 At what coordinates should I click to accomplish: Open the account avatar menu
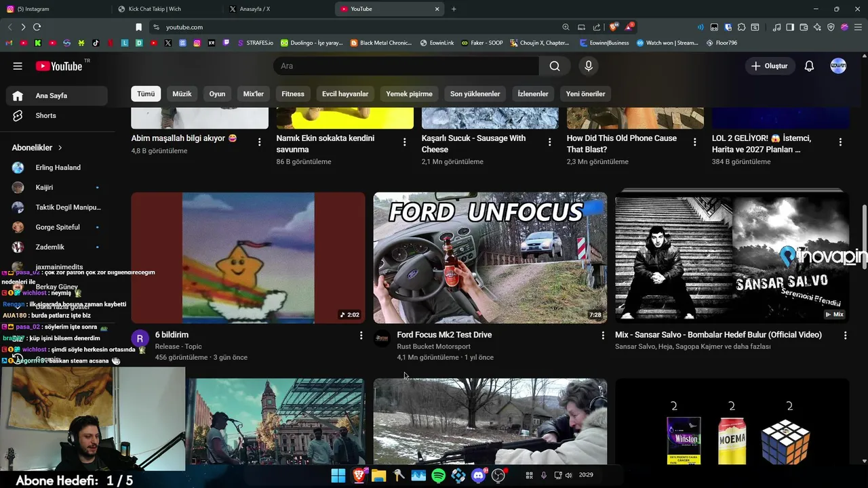pyautogui.click(x=838, y=66)
